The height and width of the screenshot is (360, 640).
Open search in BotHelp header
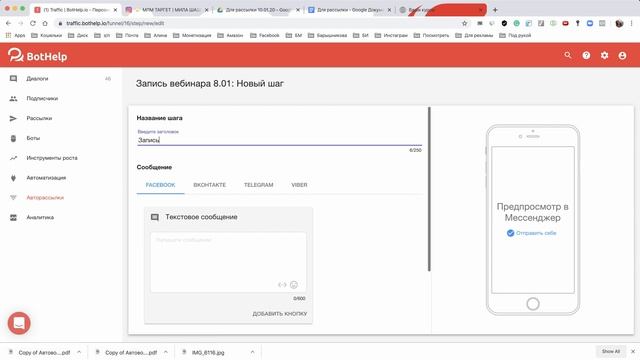[x=568, y=55]
